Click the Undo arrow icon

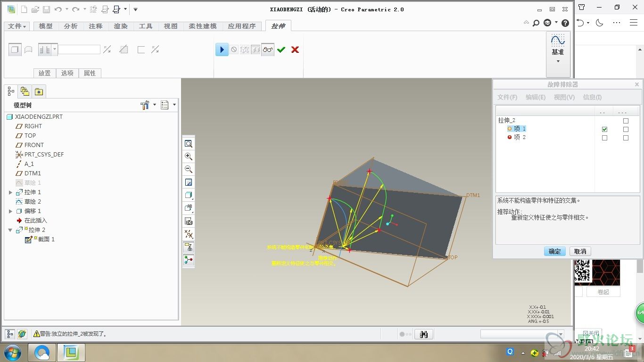58,9
